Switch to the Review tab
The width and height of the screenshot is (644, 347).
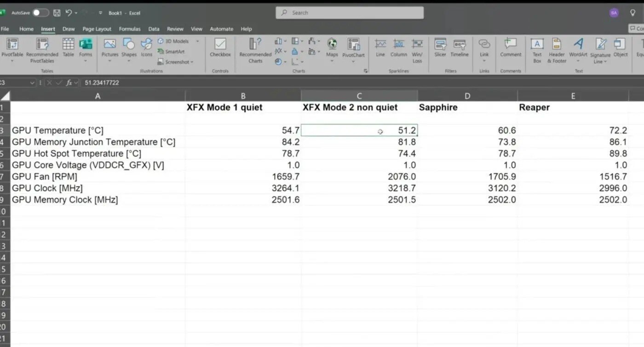click(175, 29)
